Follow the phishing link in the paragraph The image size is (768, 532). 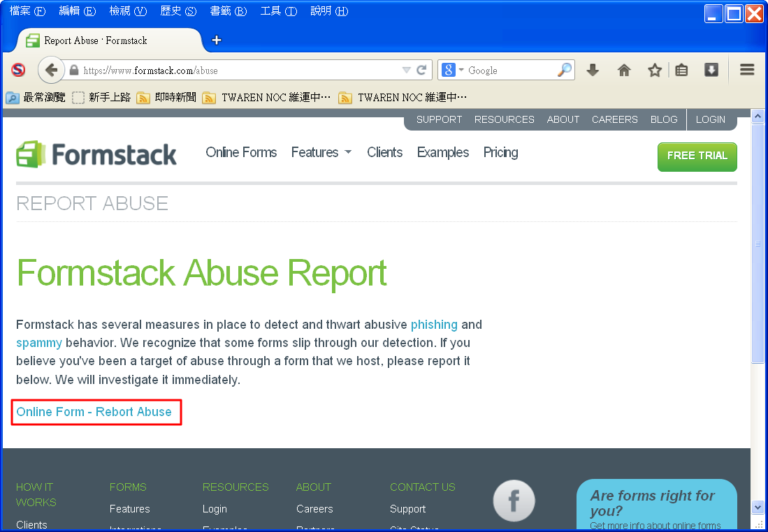(x=434, y=325)
